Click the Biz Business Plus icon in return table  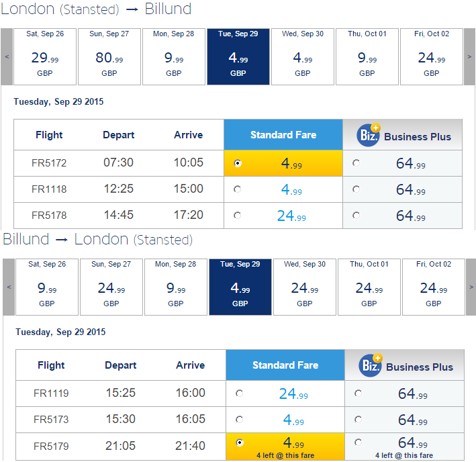tap(371, 365)
